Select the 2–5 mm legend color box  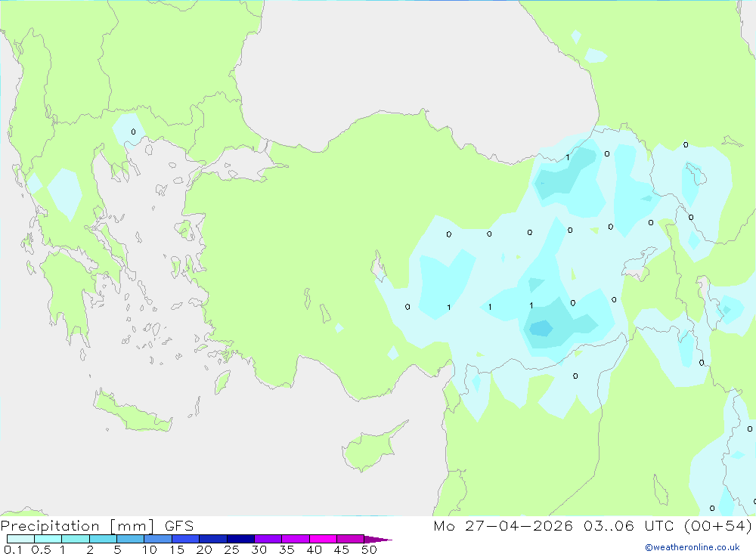pos(103,539)
